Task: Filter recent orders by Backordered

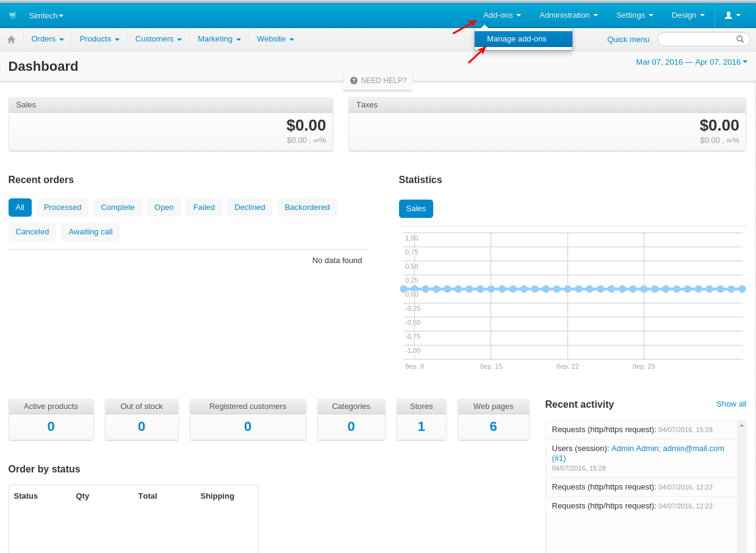Action: (x=307, y=208)
